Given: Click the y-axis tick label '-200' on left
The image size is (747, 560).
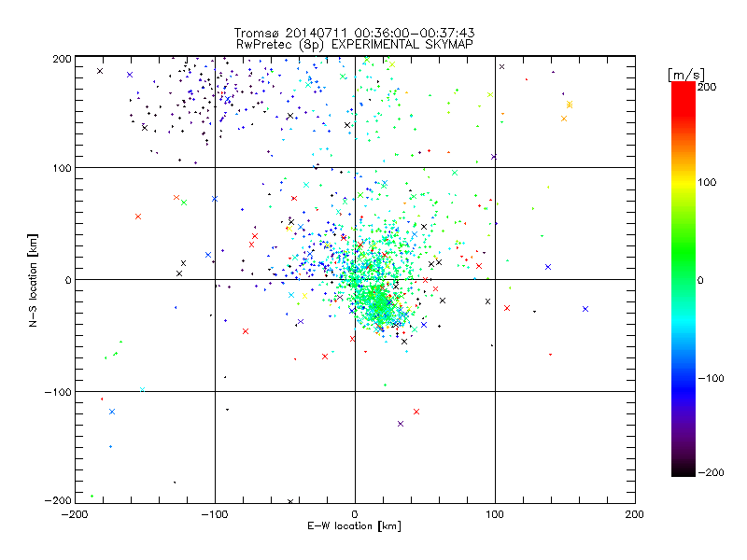Looking at the screenshot, I should [58, 500].
